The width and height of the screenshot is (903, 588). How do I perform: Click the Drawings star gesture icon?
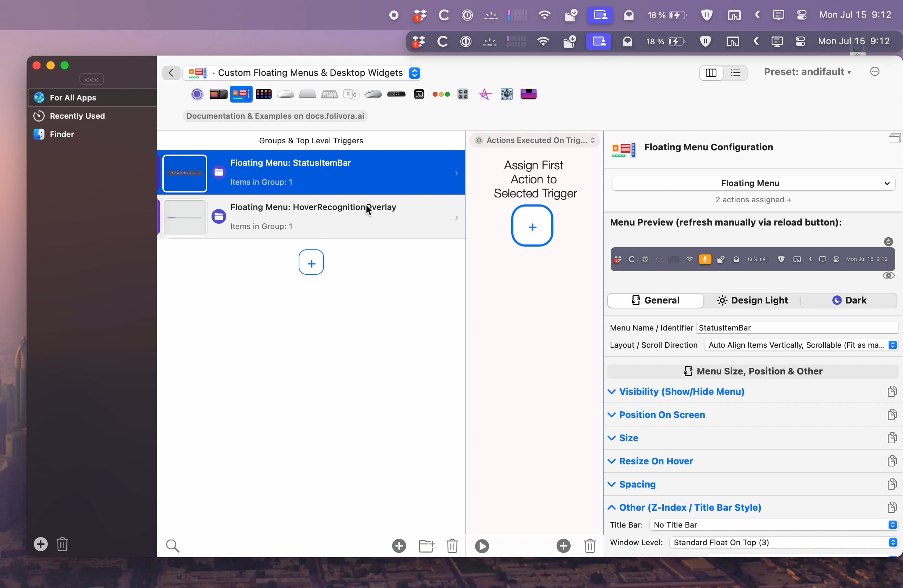(x=485, y=94)
